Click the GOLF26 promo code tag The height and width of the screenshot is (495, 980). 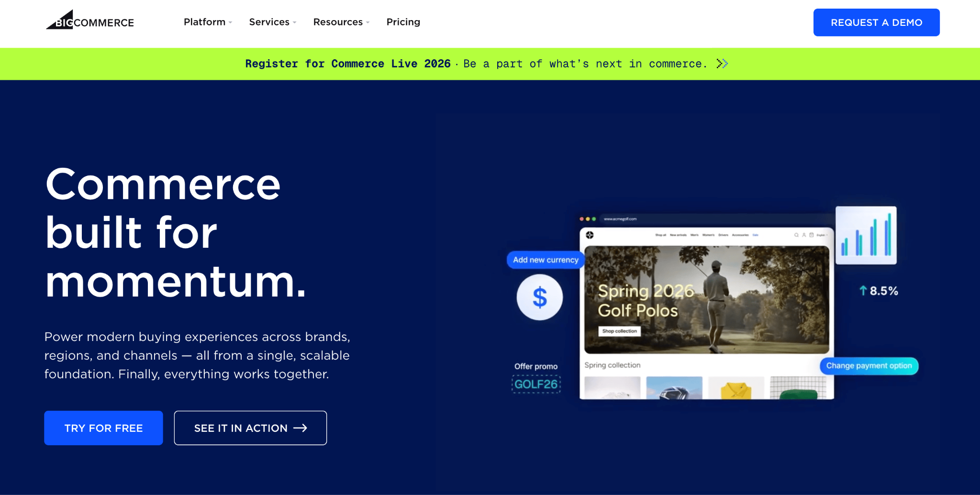point(536,384)
